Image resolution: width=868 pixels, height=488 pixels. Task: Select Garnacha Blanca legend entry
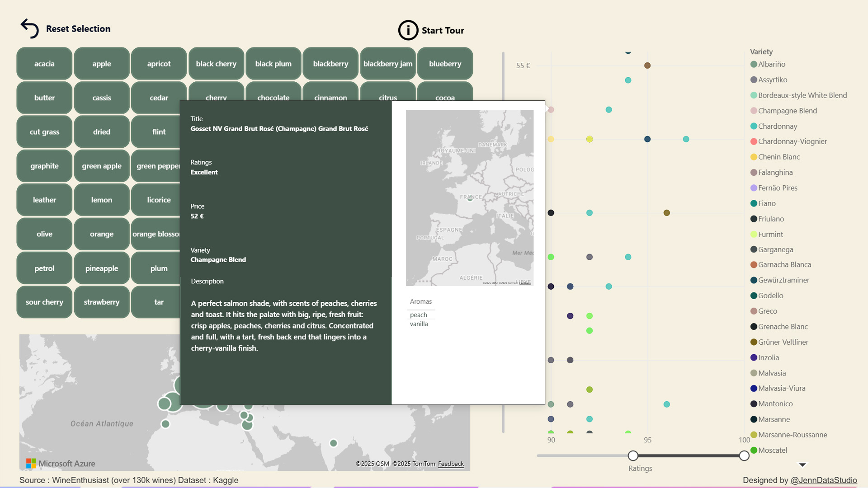tap(781, 265)
